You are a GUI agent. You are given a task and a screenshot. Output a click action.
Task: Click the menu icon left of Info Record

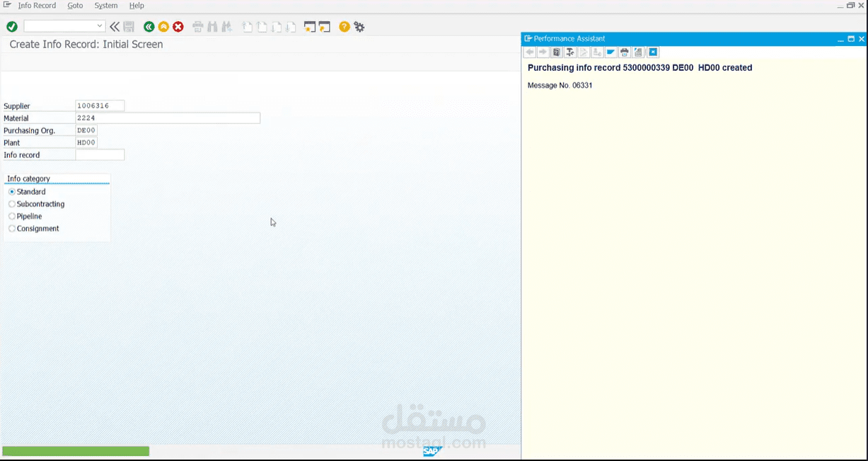click(7, 5)
